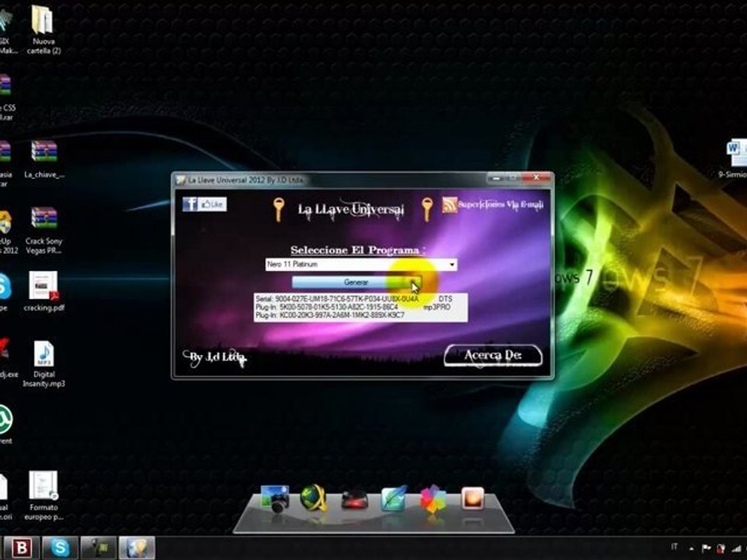Image resolution: width=747 pixels, height=560 pixels.
Task: Click the feather pen icon in the dock
Action: [394, 498]
